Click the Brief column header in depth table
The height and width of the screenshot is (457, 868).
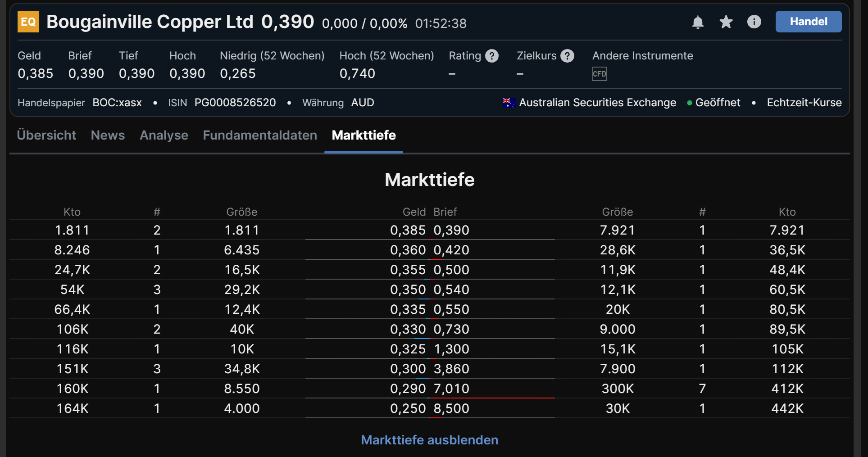tap(445, 212)
